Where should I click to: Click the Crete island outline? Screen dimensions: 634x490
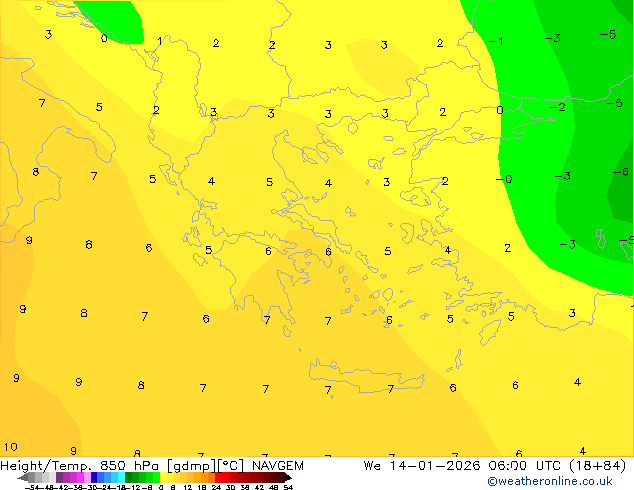(x=366, y=376)
